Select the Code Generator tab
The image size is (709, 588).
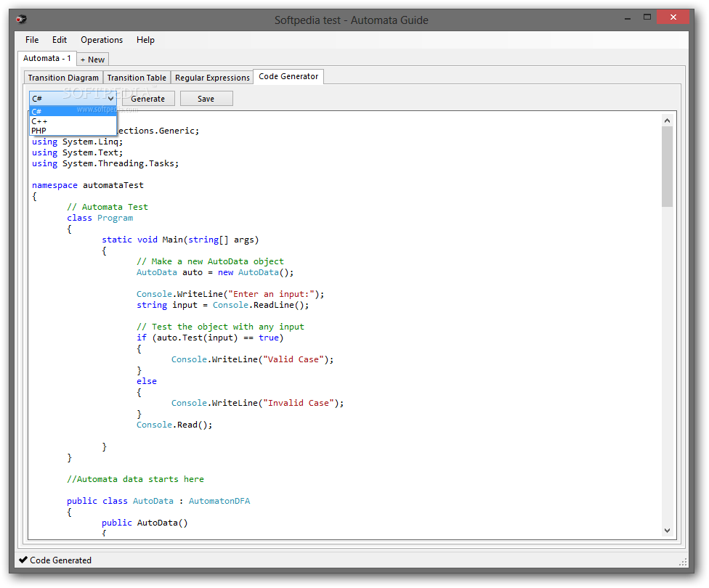288,76
